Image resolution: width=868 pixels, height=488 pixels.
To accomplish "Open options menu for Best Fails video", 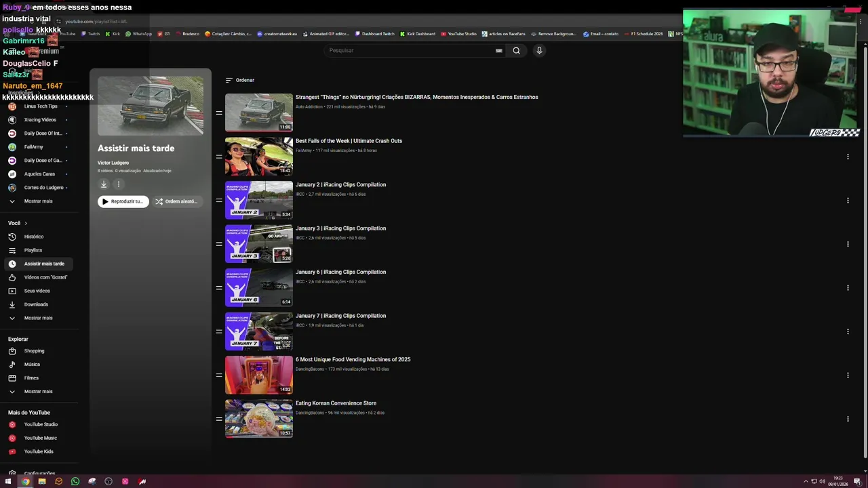I will 848,157.
